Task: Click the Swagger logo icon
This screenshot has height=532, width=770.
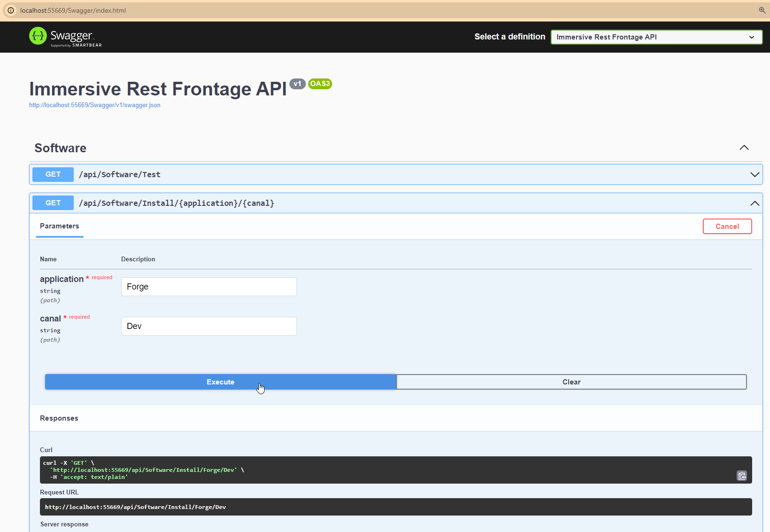Action: [x=38, y=36]
